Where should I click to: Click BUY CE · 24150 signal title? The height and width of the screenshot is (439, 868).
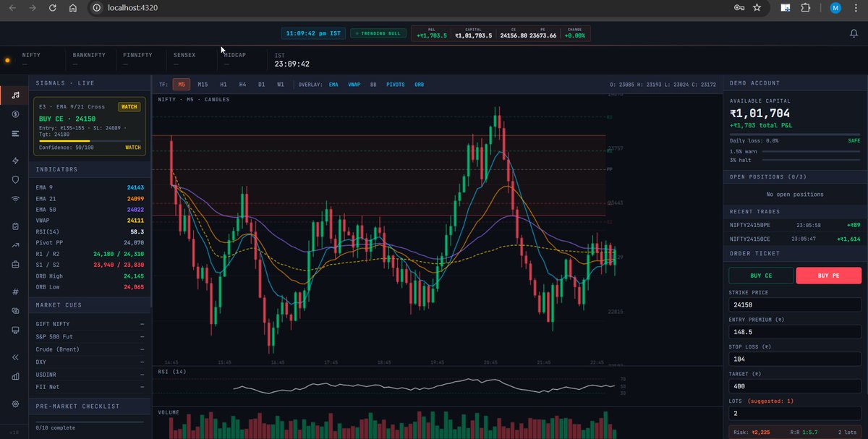click(x=67, y=119)
